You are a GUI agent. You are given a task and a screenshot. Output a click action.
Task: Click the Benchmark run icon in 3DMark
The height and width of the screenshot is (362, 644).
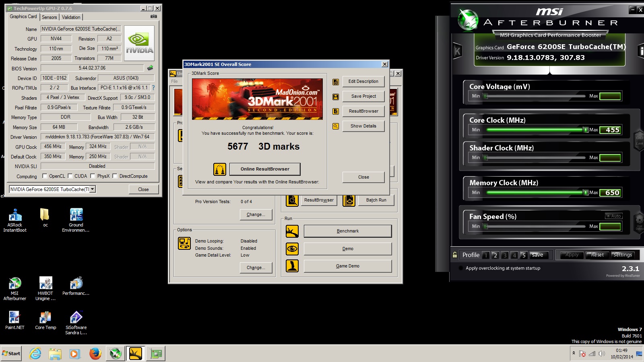pos(292,231)
